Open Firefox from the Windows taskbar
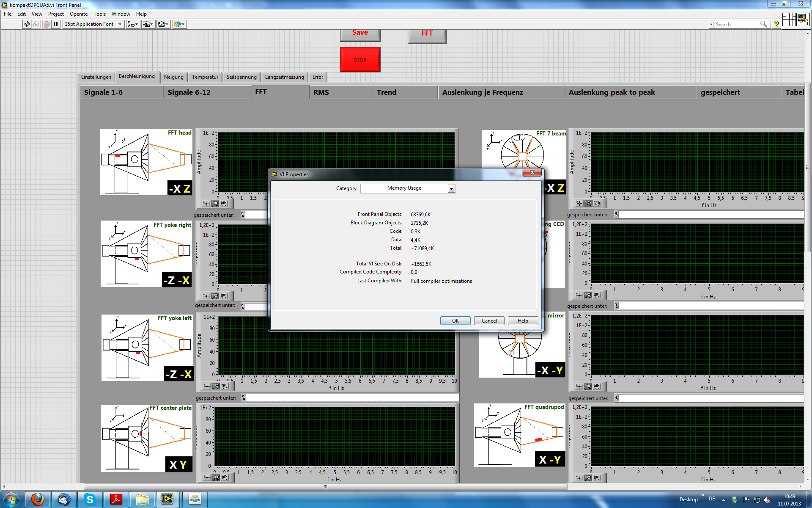812x508 pixels. pos(38,500)
